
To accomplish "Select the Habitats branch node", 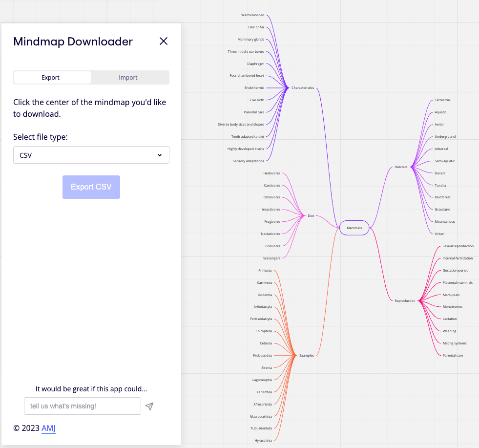I will click(401, 167).
